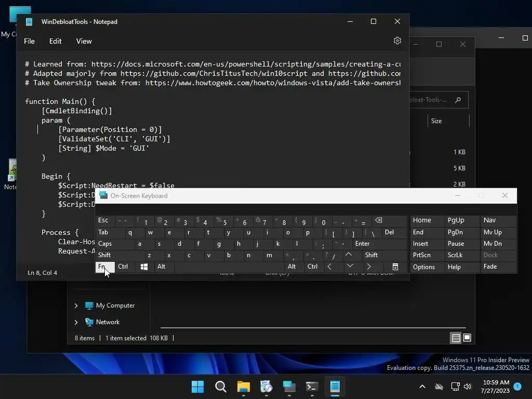Toggle the left Ctrl key on On-Screen Keyboard
The width and height of the screenshot is (532, 399).
click(125, 267)
